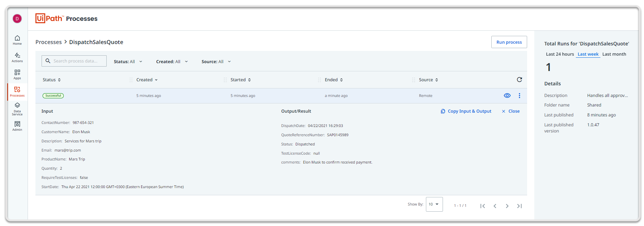This screenshot has height=226, width=644.
Task: Open Apps in the sidebar
Action: point(17,74)
